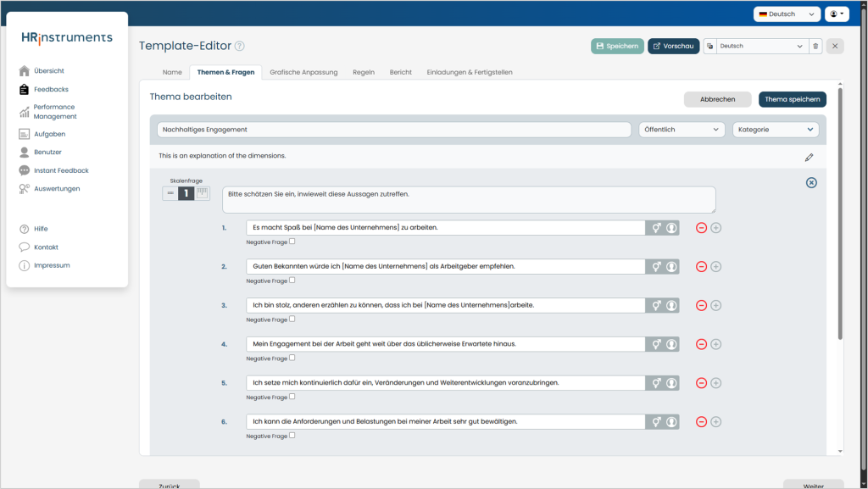This screenshot has height=489, width=868.
Task: Remove question 6 with red minus
Action: [701, 421]
